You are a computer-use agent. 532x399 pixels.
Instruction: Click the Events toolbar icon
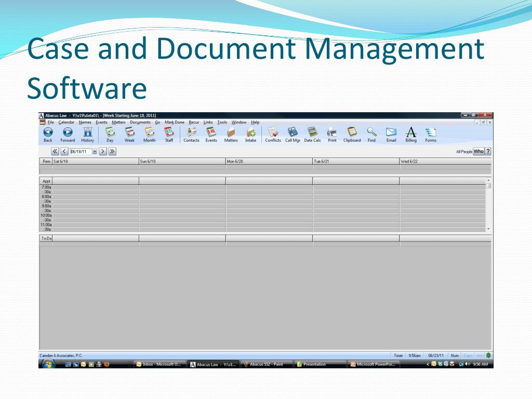pyautogui.click(x=211, y=132)
